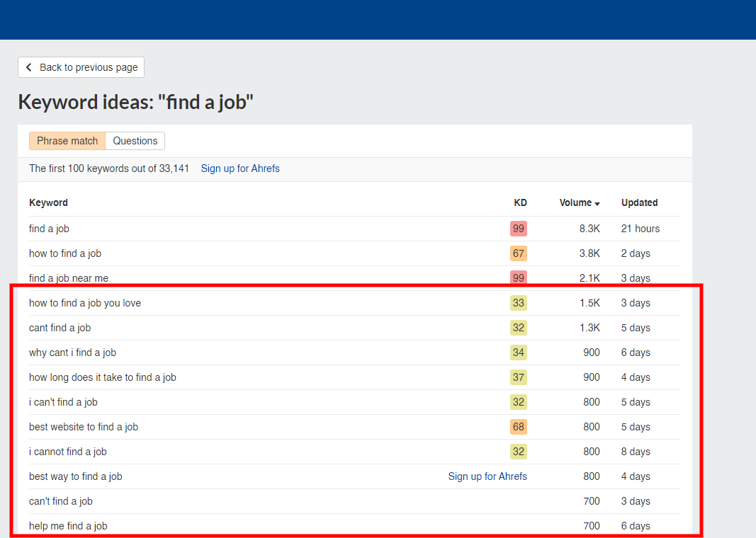Click the 'best website to find a job' row
This screenshot has width=756, height=538.
pos(84,427)
